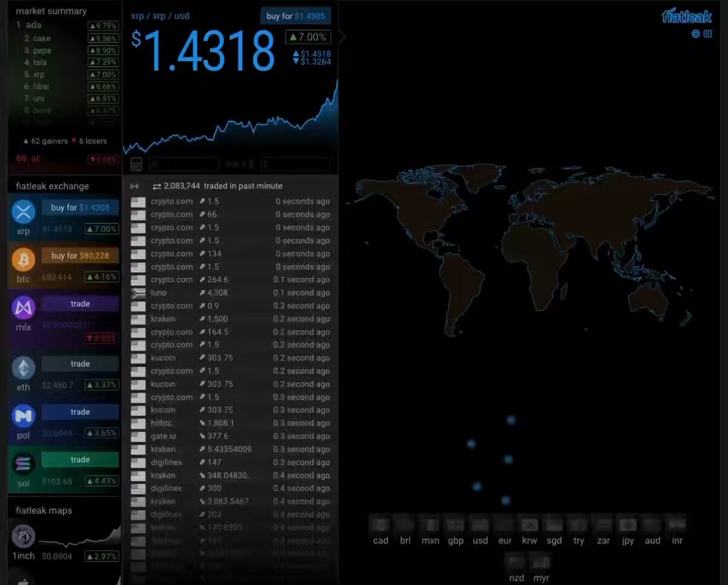Image resolution: width=728 pixels, height=585 pixels.
Task: Click the Bitcoin coin icon
Action: (x=24, y=260)
